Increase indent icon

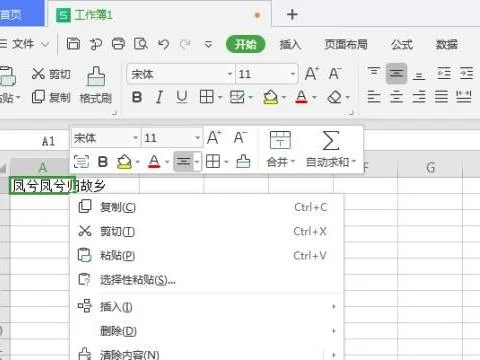[x=466, y=73]
